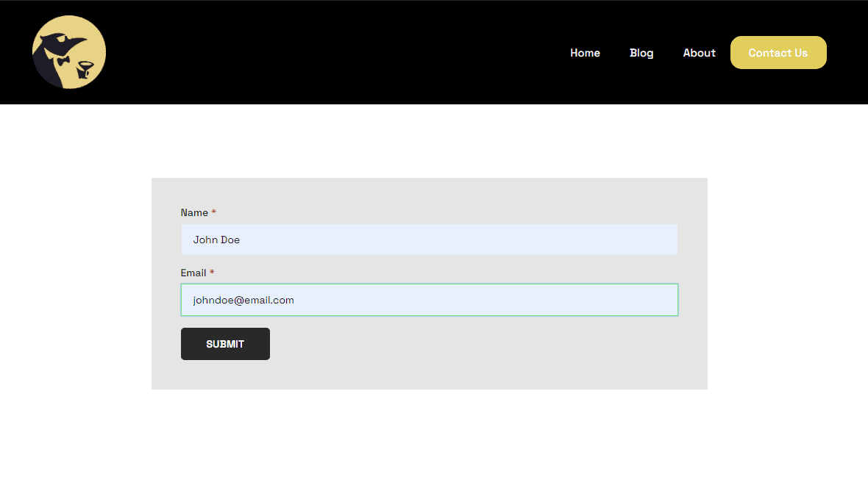The width and height of the screenshot is (868, 485).
Task: Click the required asterisk beside Email
Action: point(212,273)
